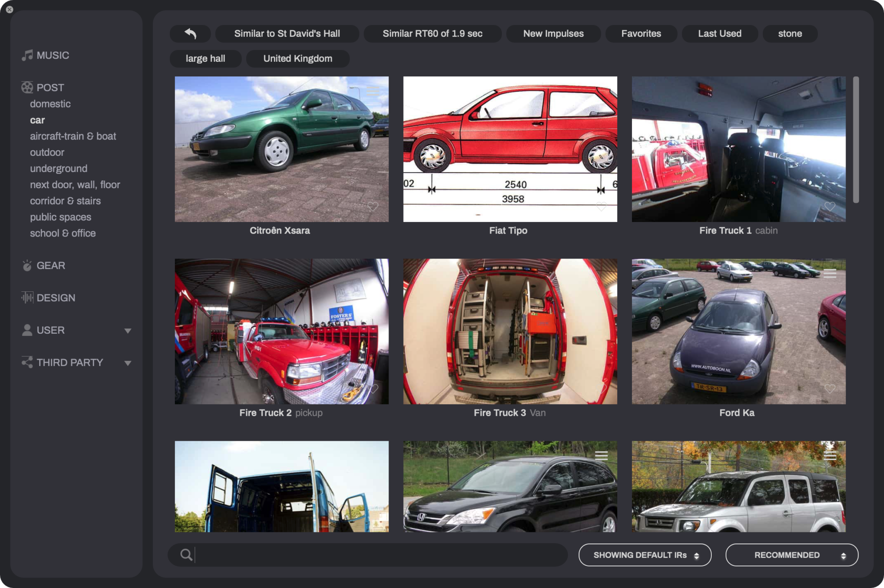Viewport: 884px width, 588px height.
Task: Open hamburger menu on Ford Ka thumbnail
Action: tap(830, 274)
